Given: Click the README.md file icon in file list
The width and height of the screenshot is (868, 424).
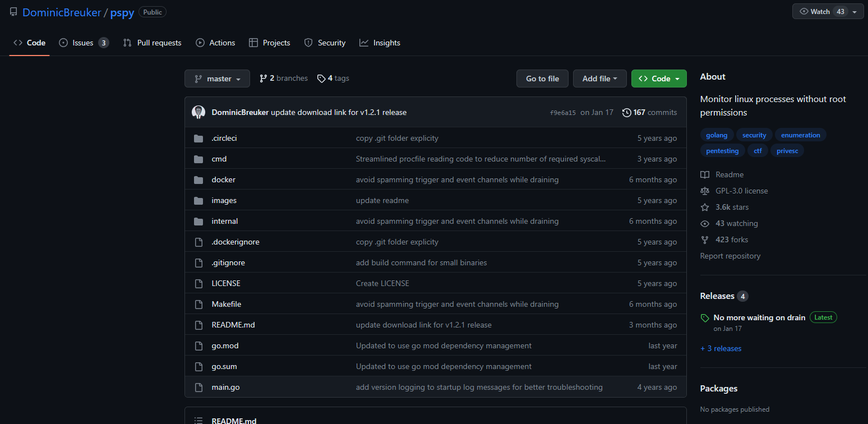Looking at the screenshot, I should click(x=198, y=325).
